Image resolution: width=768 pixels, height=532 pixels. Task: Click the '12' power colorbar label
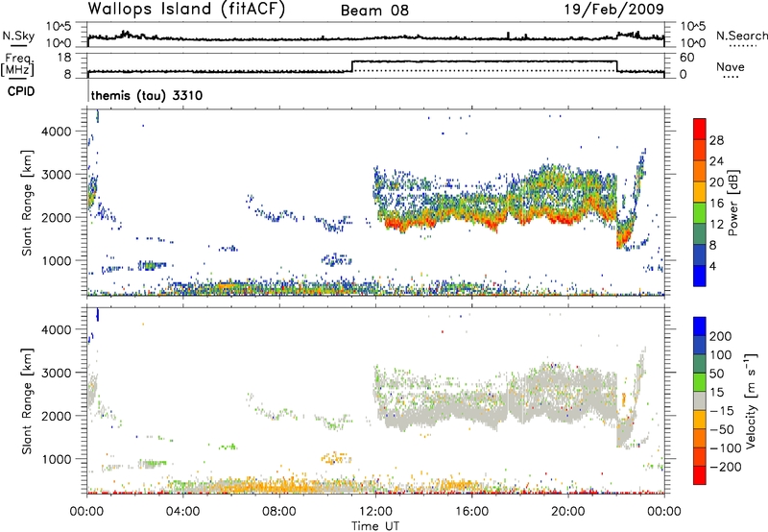[x=716, y=225]
